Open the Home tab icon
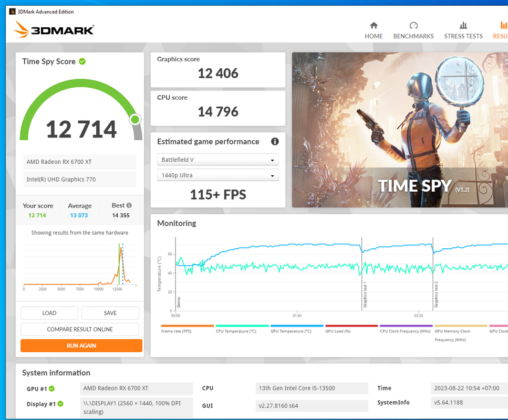Viewport: 508px width, 420px height. click(374, 25)
